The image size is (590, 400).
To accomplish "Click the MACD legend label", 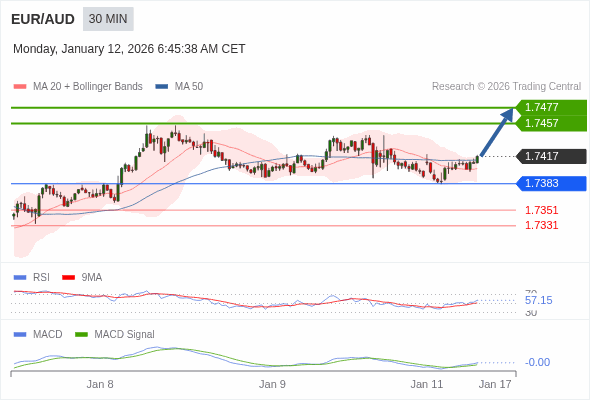I will coord(47,335).
